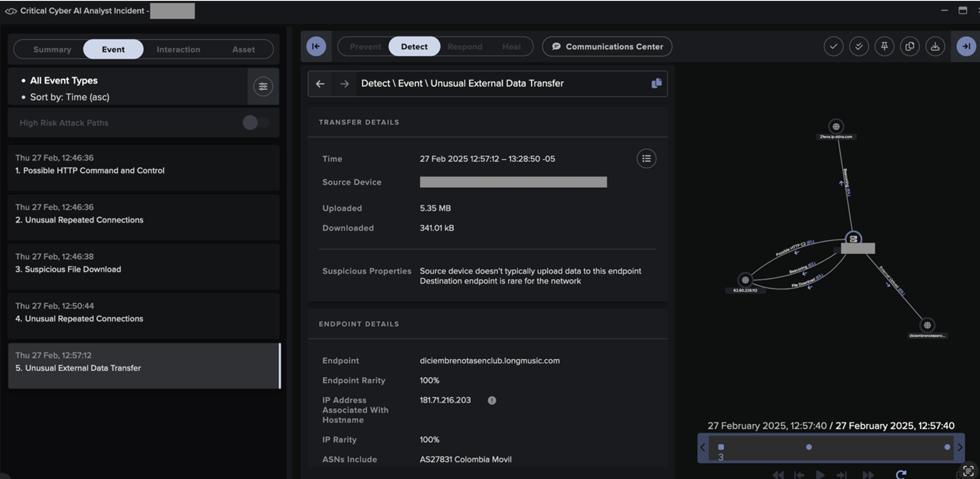Click the copy incident icon in toolbar
Image resolution: width=980 pixels, height=479 pixels.
tap(910, 46)
